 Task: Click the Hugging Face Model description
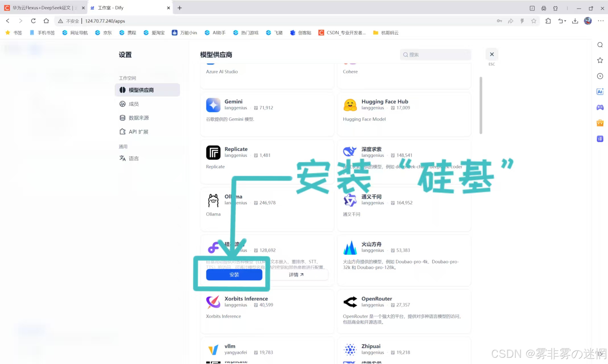[364, 119]
